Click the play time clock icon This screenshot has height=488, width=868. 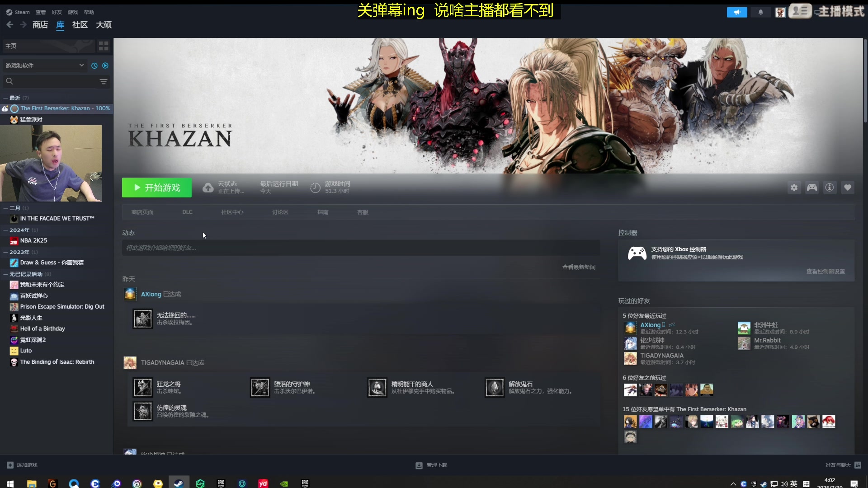[315, 188]
